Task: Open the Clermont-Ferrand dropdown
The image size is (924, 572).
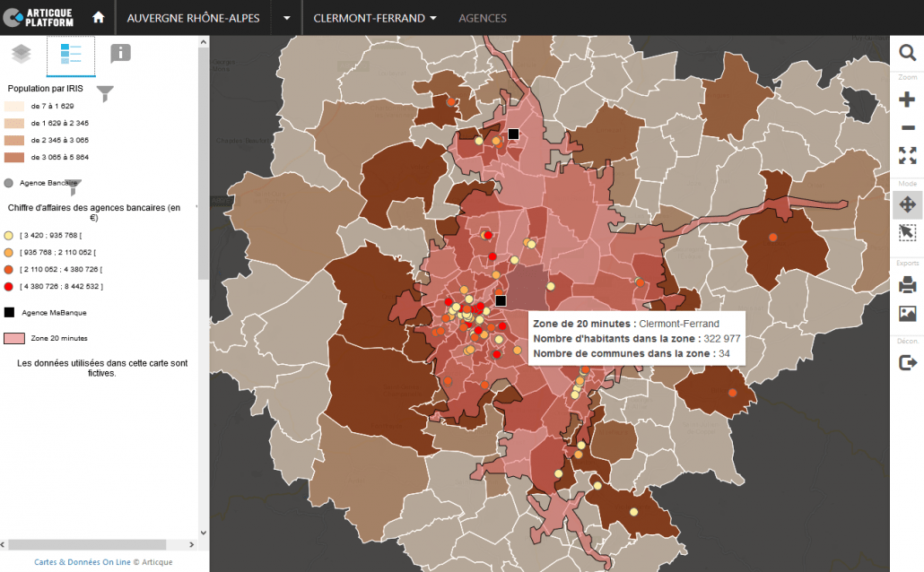Action: tap(375, 18)
